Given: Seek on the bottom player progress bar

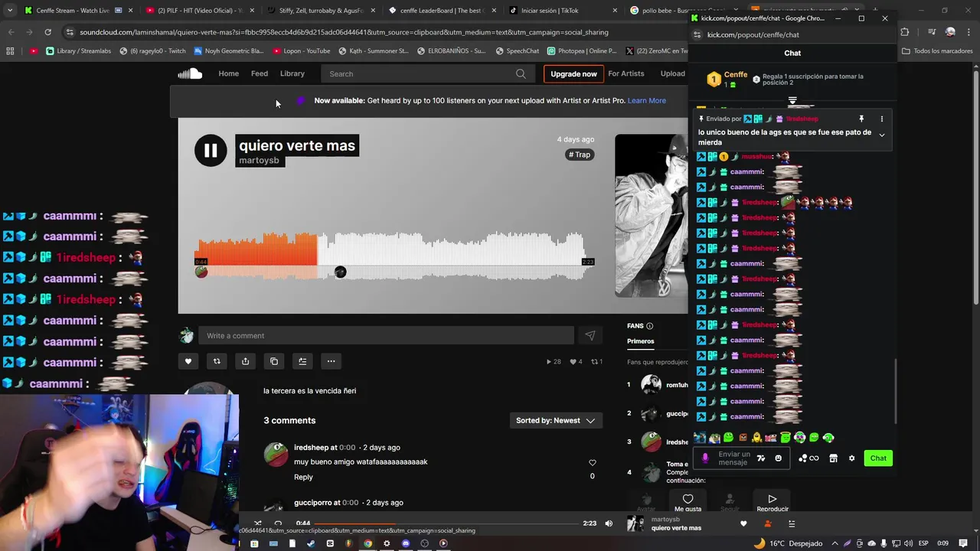Looking at the screenshot, I should click(x=446, y=523).
